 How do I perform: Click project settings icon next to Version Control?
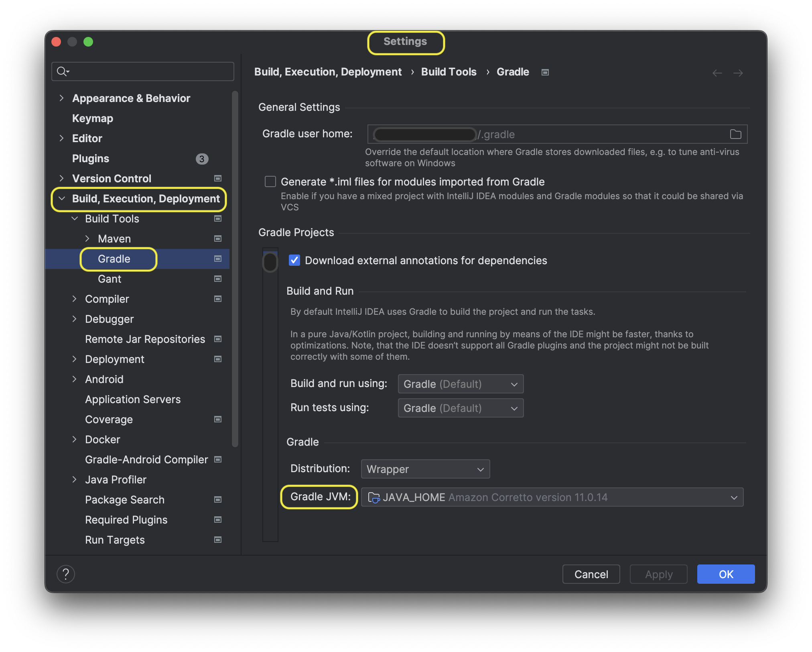[x=218, y=178]
